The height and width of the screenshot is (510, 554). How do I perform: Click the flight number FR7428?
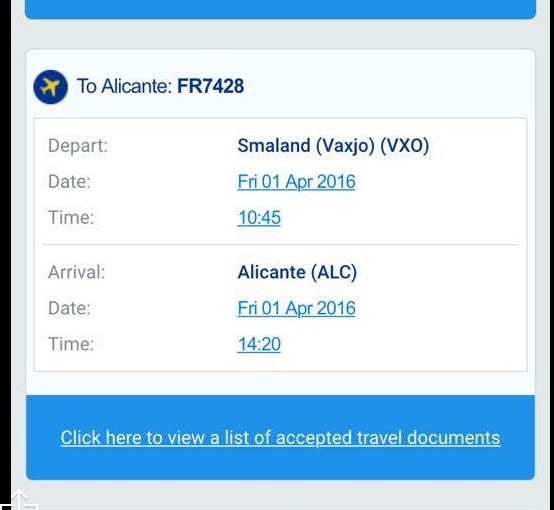pos(211,86)
